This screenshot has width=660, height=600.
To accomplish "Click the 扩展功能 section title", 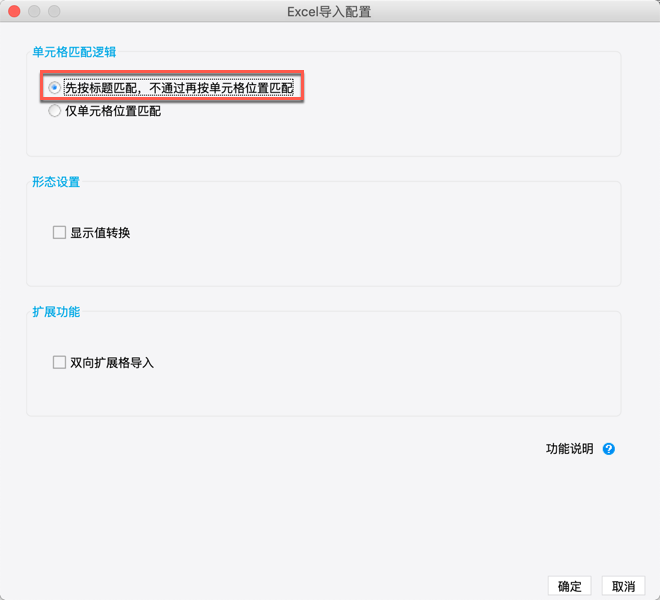I will (x=56, y=312).
